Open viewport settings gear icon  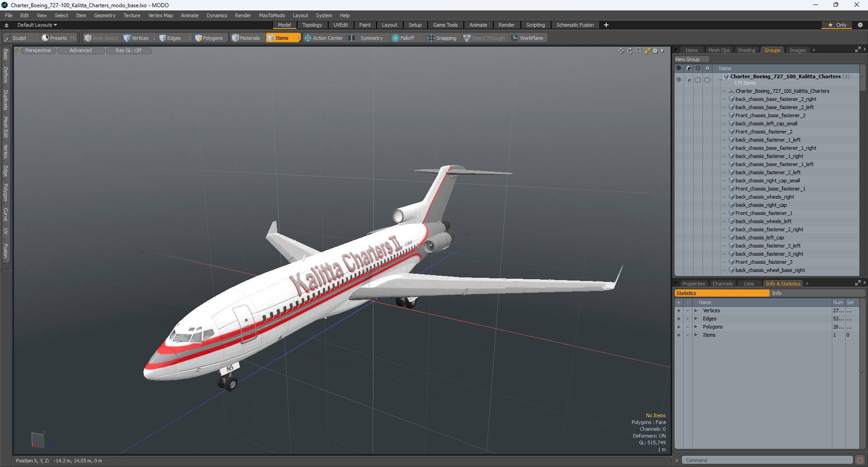[655, 51]
